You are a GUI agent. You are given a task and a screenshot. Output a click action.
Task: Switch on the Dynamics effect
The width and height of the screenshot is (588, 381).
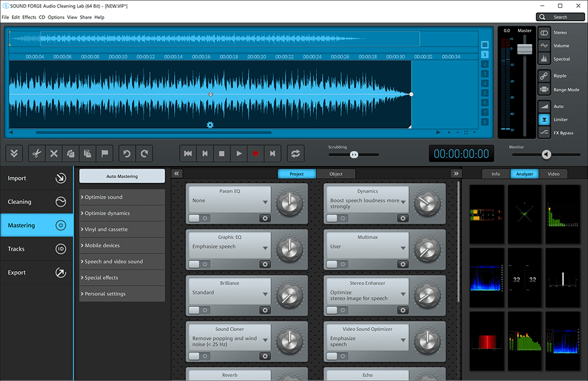pos(336,218)
